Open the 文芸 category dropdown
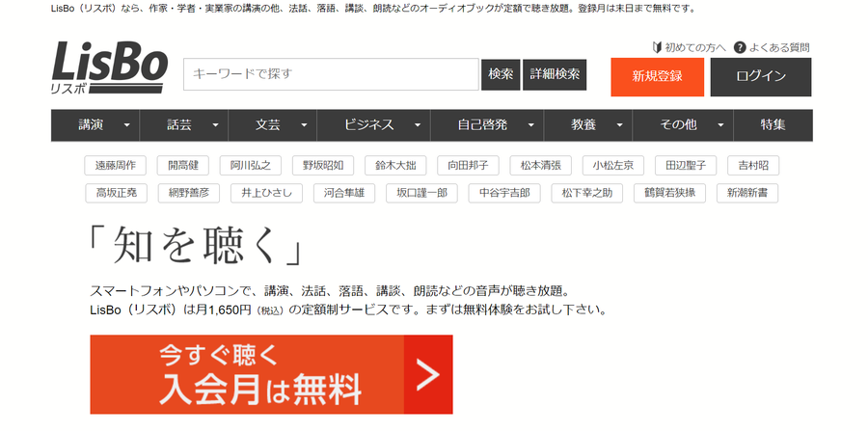This screenshot has height=431, width=868. pyautogui.click(x=272, y=125)
